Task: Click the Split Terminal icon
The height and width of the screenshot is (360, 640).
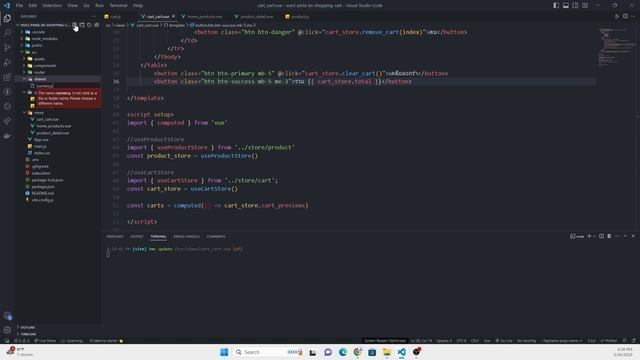Action: [x=602, y=236]
